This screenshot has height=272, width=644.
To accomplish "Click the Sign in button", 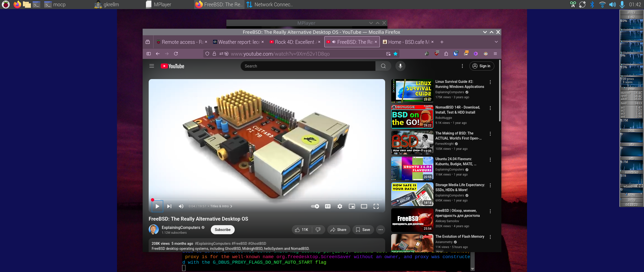I will click(482, 66).
